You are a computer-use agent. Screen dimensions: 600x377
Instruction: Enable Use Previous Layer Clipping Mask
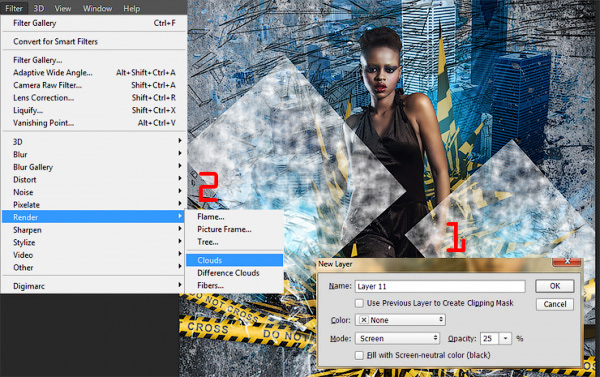point(359,303)
